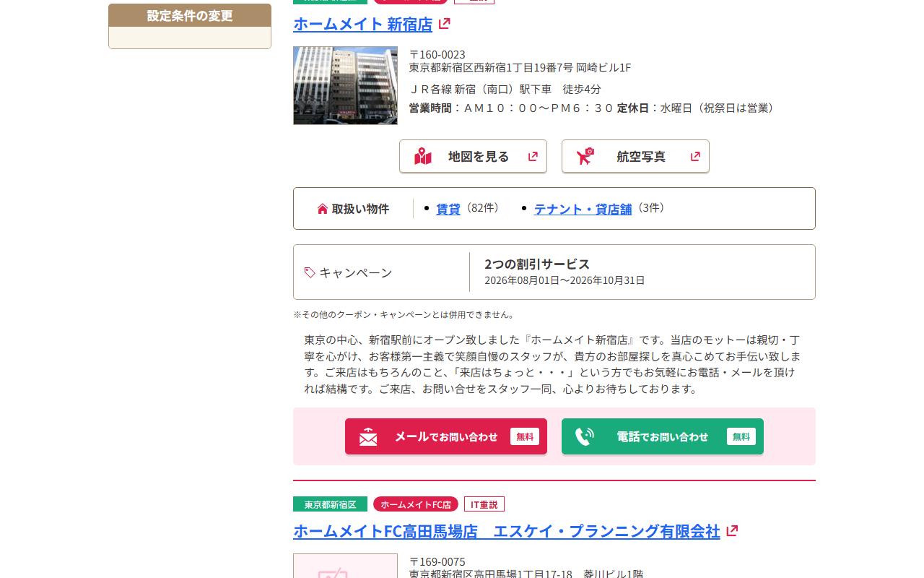Click the tag icon beside キャンペーン
The width and height of the screenshot is (924, 578).
point(310,272)
